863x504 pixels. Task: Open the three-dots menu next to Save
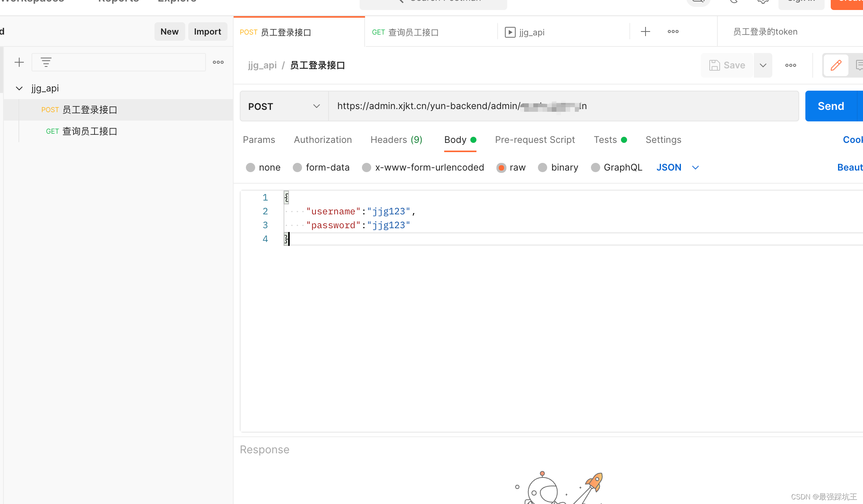(x=791, y=65)
